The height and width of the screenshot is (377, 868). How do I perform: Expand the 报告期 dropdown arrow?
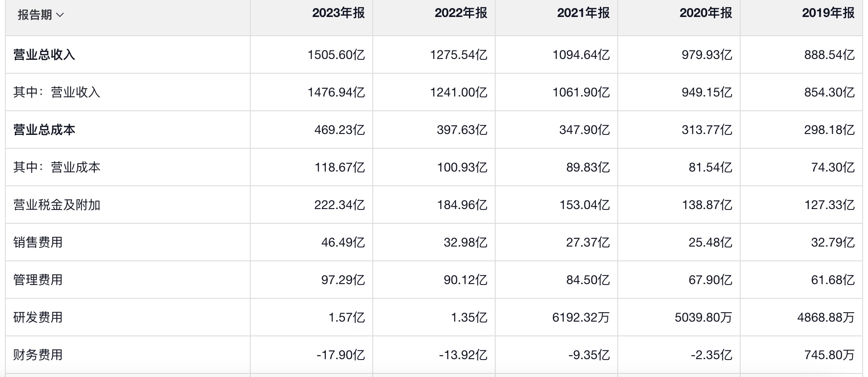coord(60,15)
